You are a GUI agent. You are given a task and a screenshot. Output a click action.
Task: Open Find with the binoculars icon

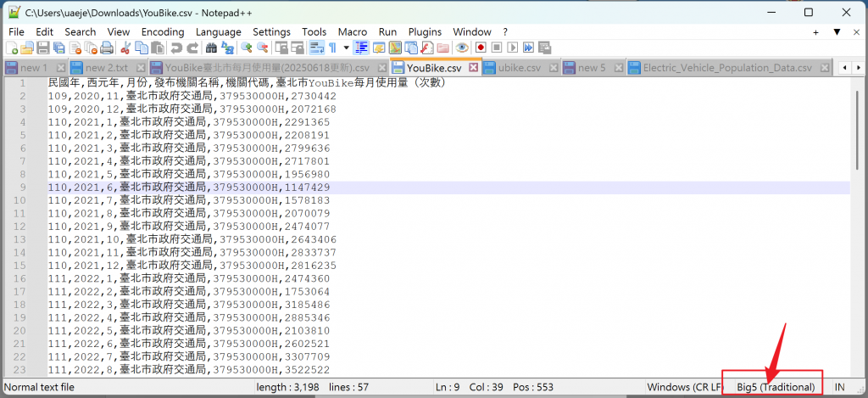point(211,48)
